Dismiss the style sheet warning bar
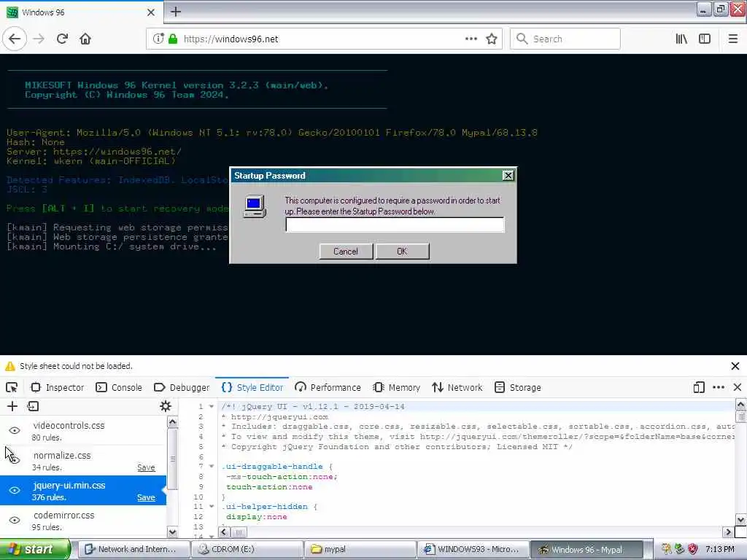 [735, 366]
